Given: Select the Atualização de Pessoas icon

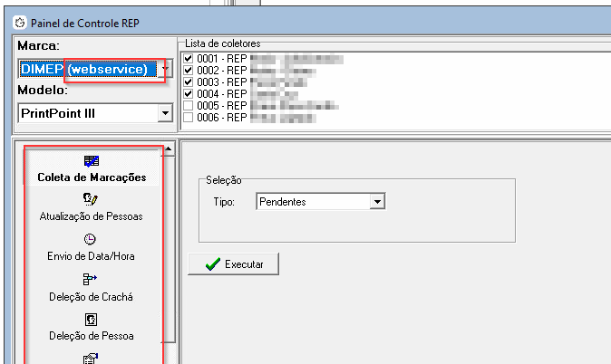Looking at the screenshot, I should (x=91, y=199).
